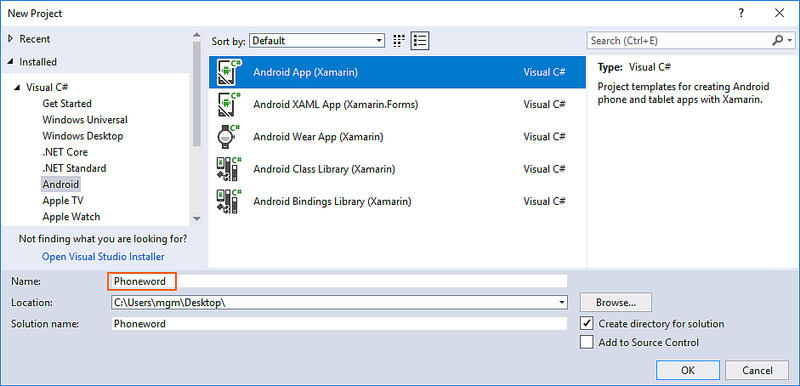Switch to small icons view
800x386 pixels.
(399, 41)
